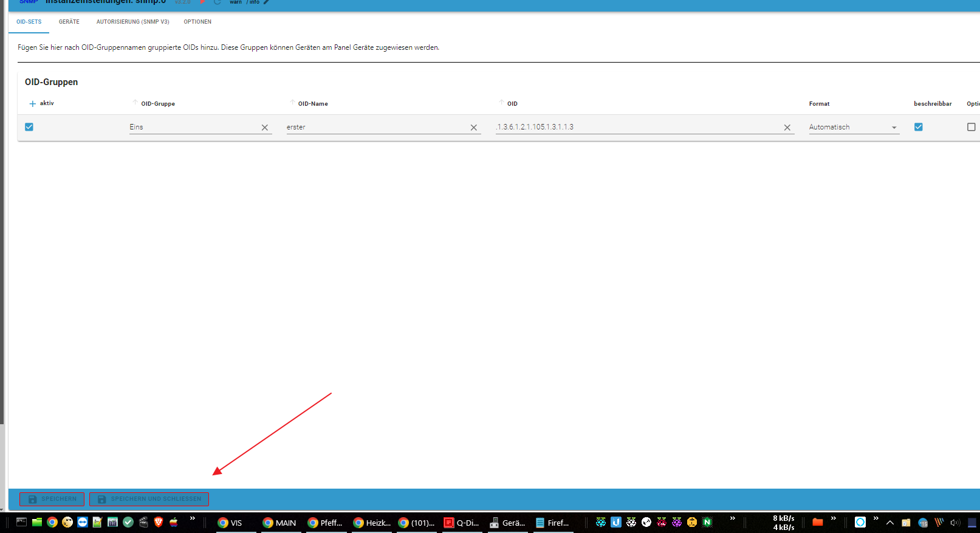Viewport: 980px width, 533px height.
Task: Open command prompt from the taskbar
Action: (21, 522)
